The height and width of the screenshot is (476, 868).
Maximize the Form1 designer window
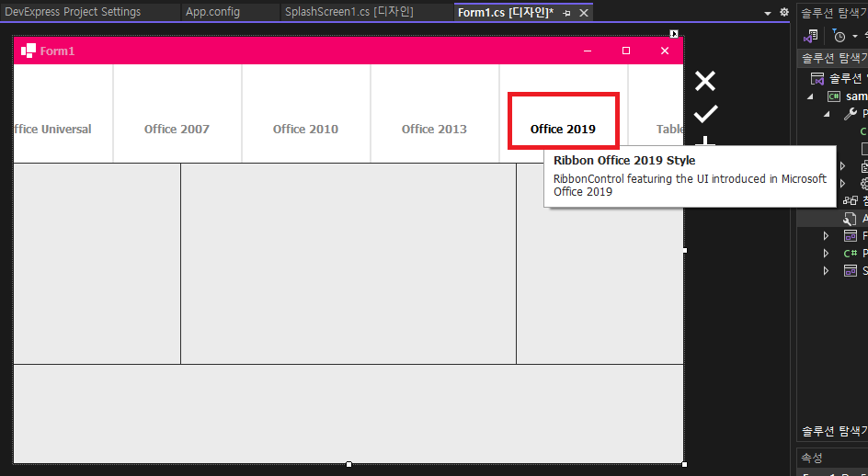(x=626, y=51)
